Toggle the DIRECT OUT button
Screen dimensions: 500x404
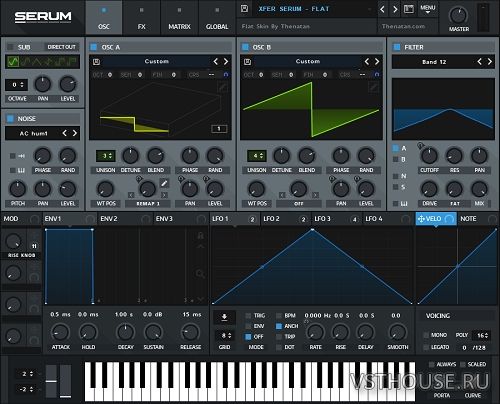point(61,47)
